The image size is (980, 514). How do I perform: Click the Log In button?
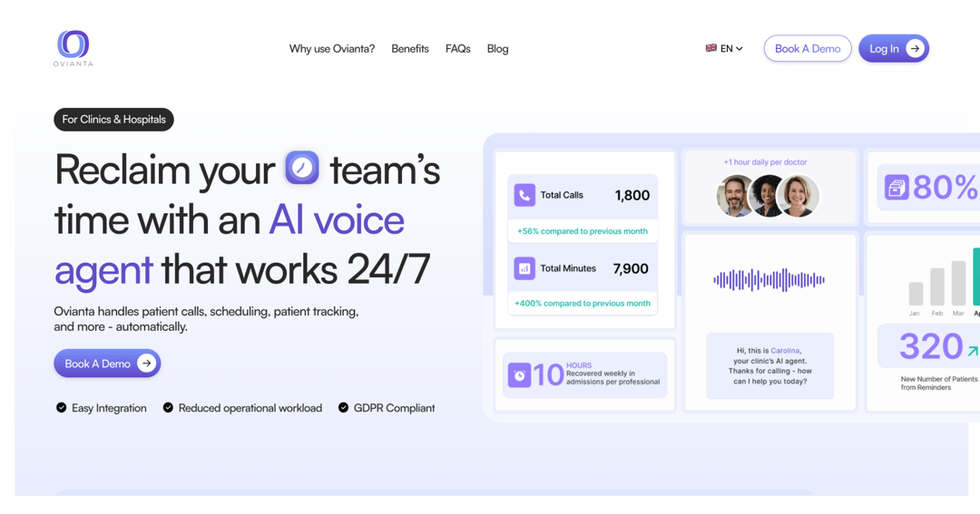pos(894,49)
